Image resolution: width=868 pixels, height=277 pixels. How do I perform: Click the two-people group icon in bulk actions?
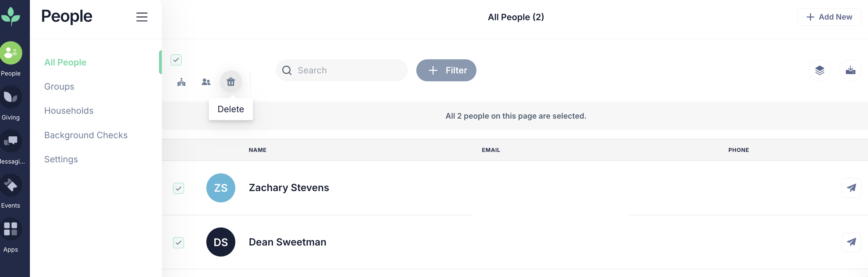(206, 82)
